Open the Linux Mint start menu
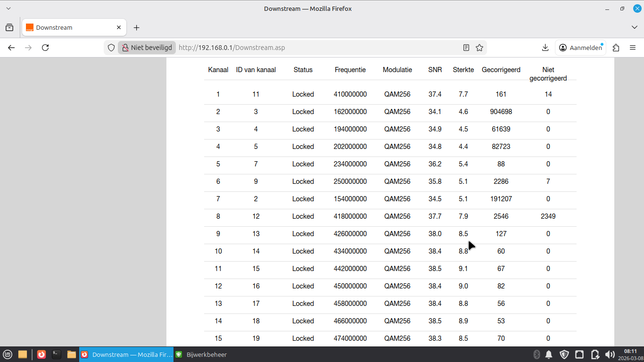 click(x=8, y=354)
